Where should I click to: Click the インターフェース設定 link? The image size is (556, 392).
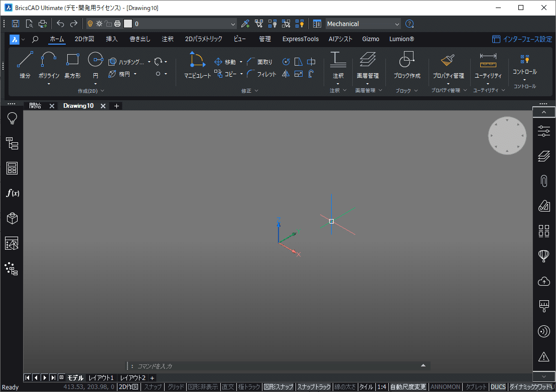pos(522,39)
